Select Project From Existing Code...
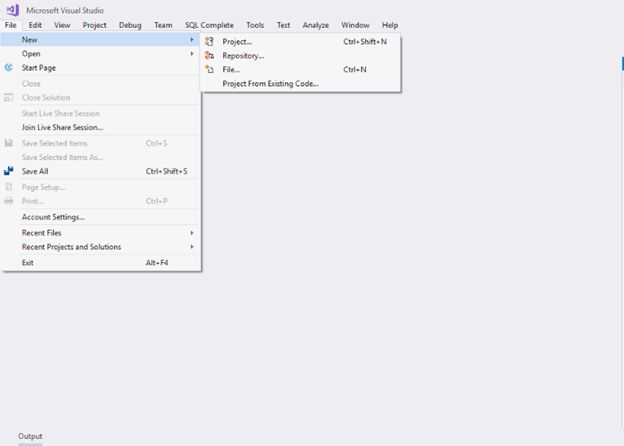This screenshot has width=624, height=446. pos(301,84)
